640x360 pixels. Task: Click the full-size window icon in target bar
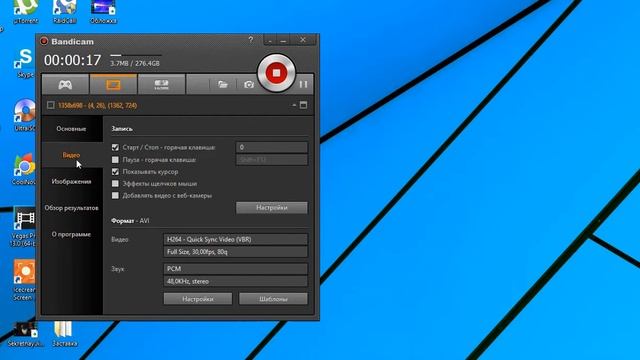coord(303,105)
